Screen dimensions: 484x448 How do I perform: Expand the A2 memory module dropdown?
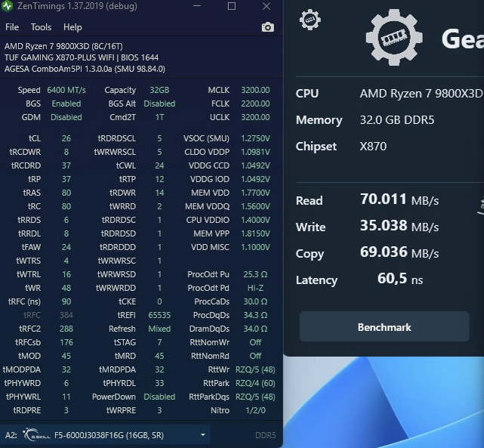point(203,434)
